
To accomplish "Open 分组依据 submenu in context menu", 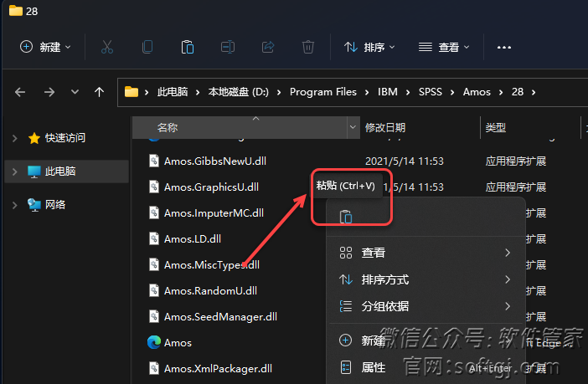I will pyautogui.click(x=426, y=306).
